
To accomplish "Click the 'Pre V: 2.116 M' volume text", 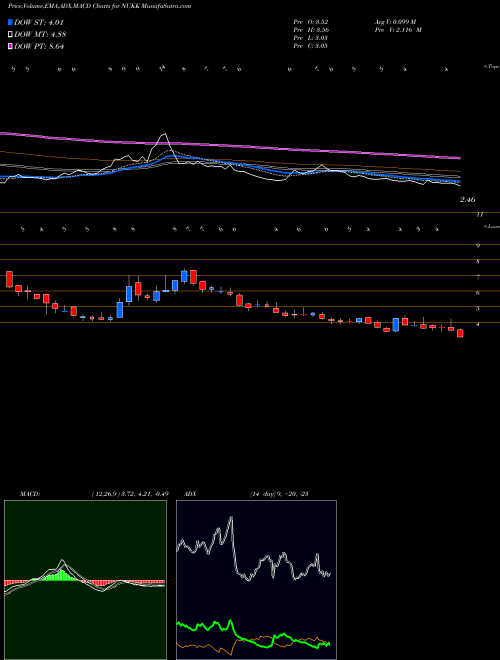I will (x=398, y=30).
